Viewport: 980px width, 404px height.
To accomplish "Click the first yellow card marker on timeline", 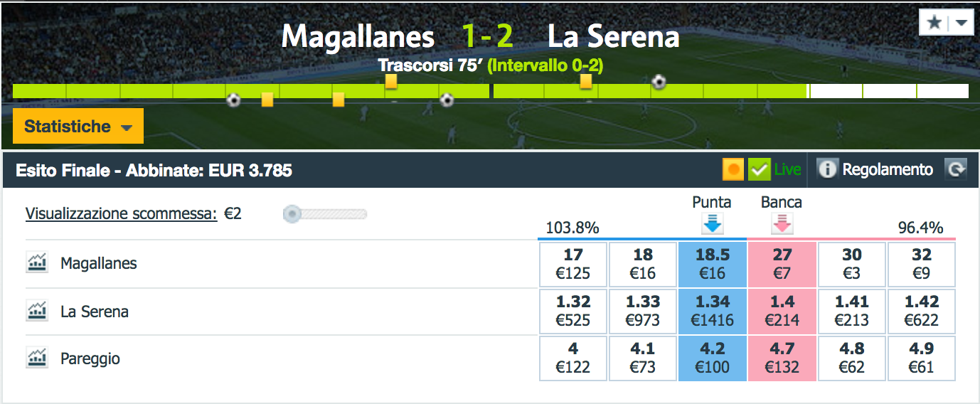I will click(267, 100).
